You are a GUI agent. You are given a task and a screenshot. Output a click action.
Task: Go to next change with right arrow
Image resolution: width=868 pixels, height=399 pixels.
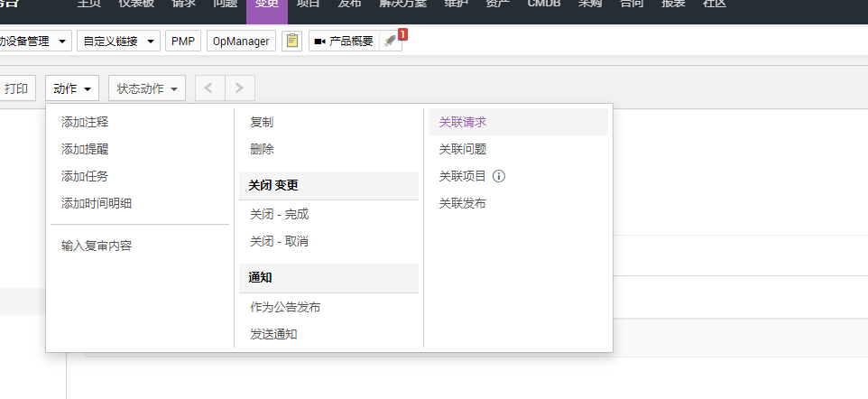click(x=239, y=88)
